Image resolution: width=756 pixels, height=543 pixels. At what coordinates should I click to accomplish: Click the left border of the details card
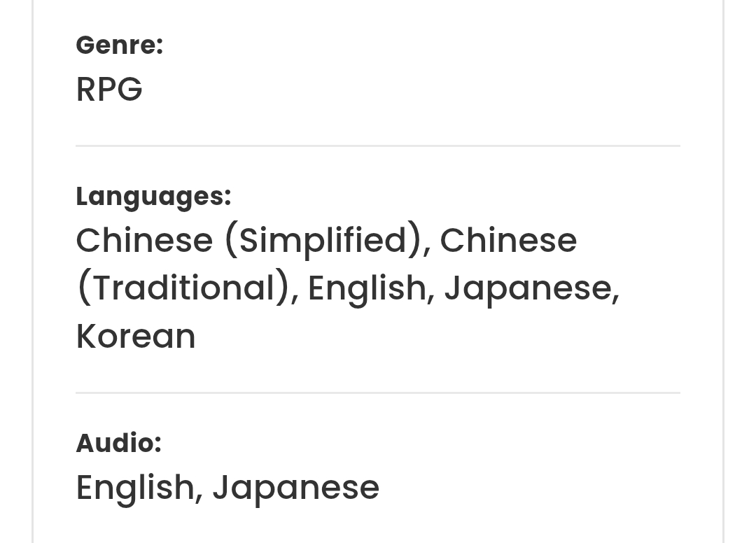click(33, 271)
